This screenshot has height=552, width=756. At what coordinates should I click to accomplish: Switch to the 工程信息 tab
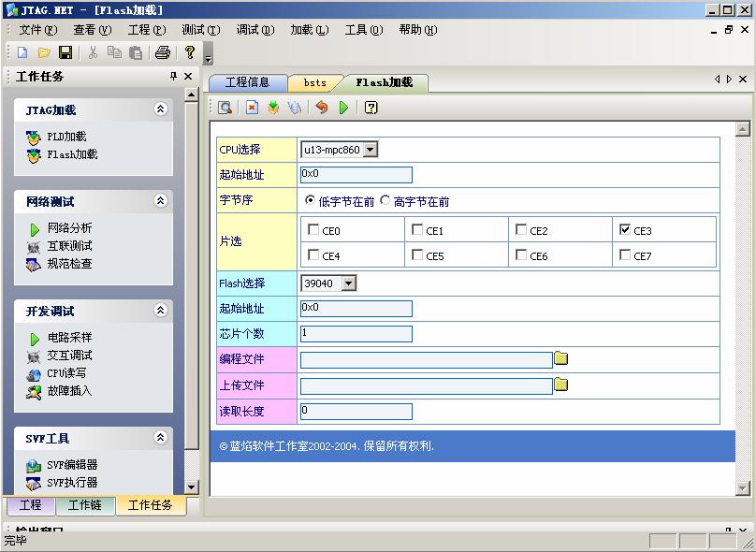coord(247,82)
